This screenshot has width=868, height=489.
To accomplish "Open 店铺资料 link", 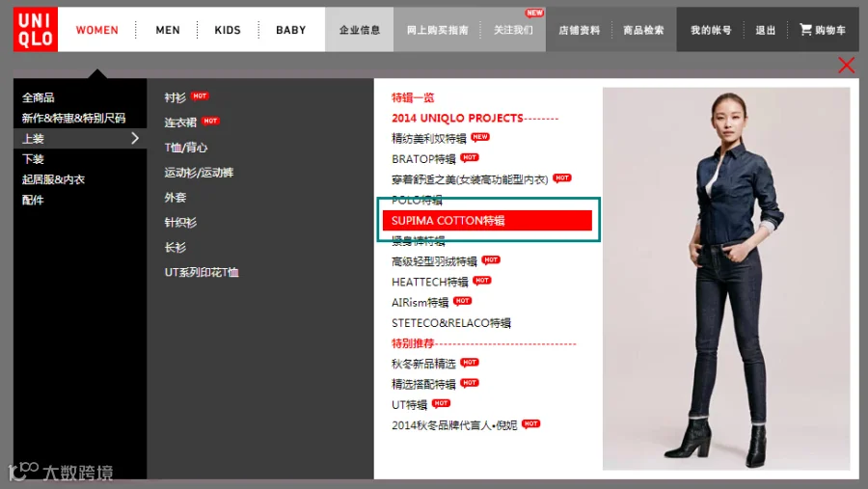I will click(579, 30).
